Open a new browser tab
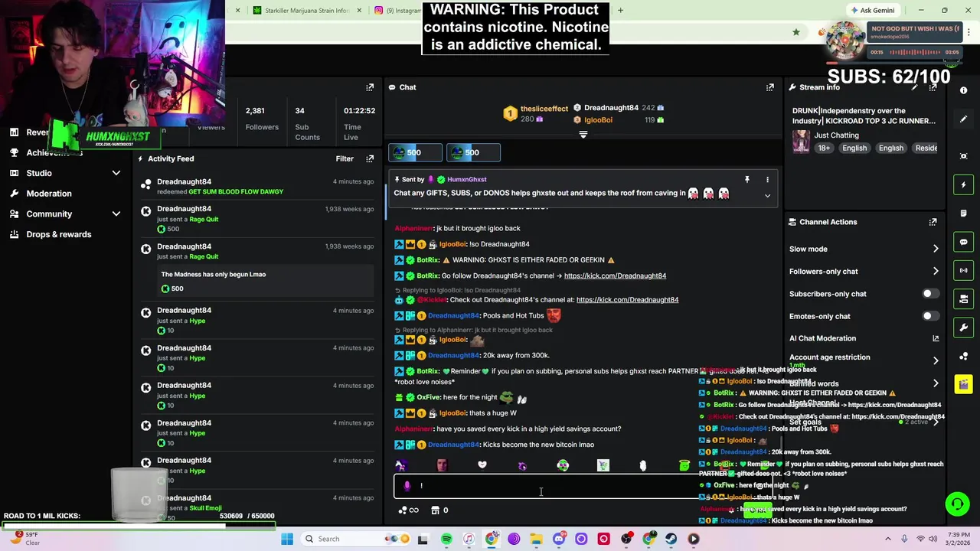The image size is (980, 551). (620, 11)
